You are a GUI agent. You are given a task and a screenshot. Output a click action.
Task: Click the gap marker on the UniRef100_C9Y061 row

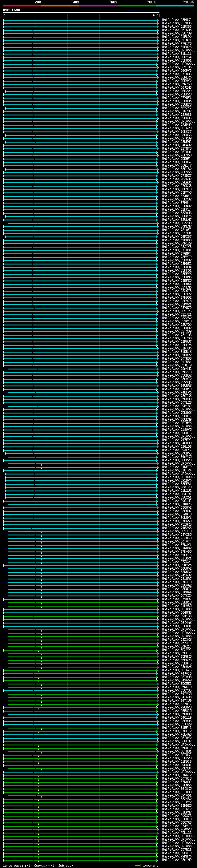(x=42, y=797)
